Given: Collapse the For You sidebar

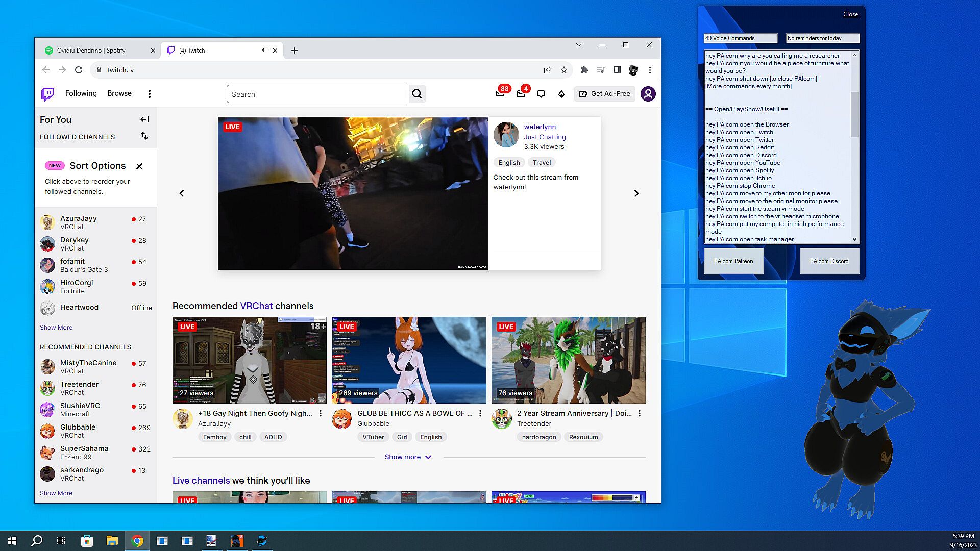Looking at the screenshot, I should pyautogui.click(x=144, y=119).
